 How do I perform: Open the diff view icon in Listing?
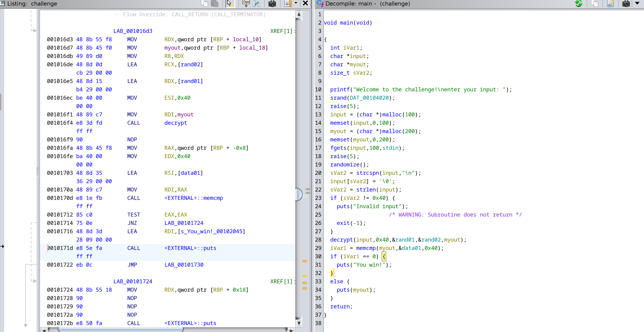tap(256, 3)
